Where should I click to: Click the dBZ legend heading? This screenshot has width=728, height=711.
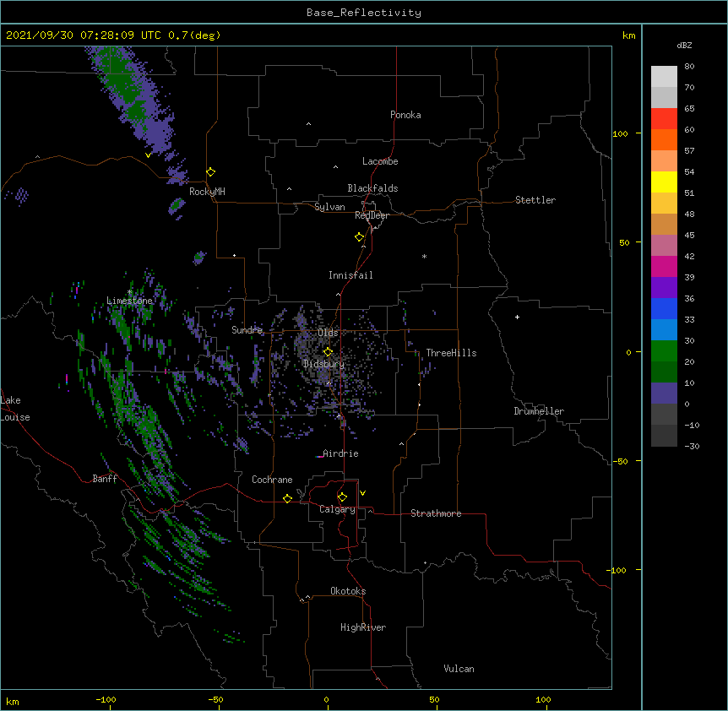tap(684, 46)
